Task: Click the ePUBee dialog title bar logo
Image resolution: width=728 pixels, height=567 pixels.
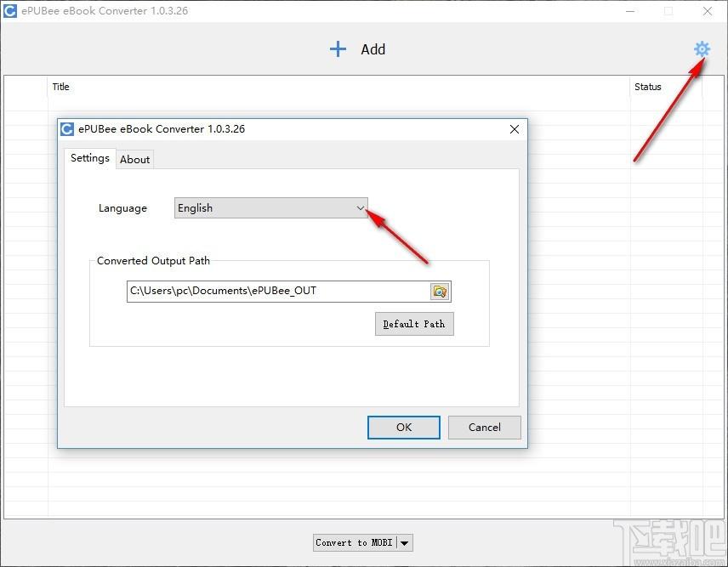Action: tap(67, 129)
